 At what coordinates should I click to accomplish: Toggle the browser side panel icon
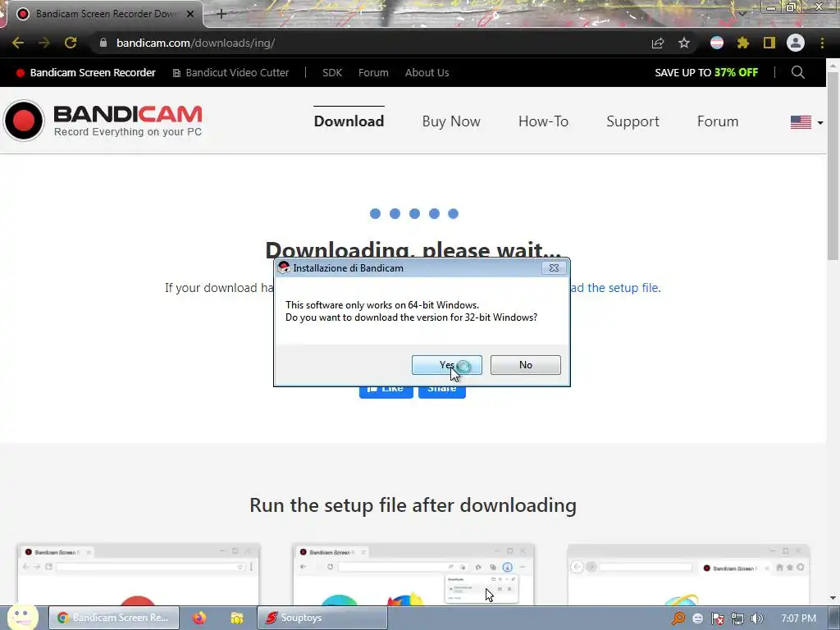pyautogui.click(x=769, y=43)
